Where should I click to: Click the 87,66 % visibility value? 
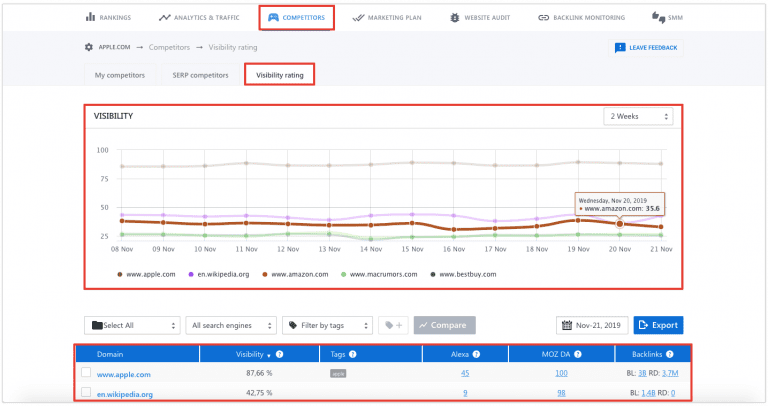[259, 373]
